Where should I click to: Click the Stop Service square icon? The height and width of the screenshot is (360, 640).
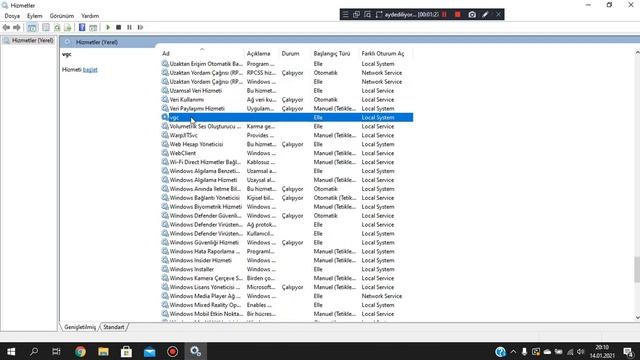[118, 27]
